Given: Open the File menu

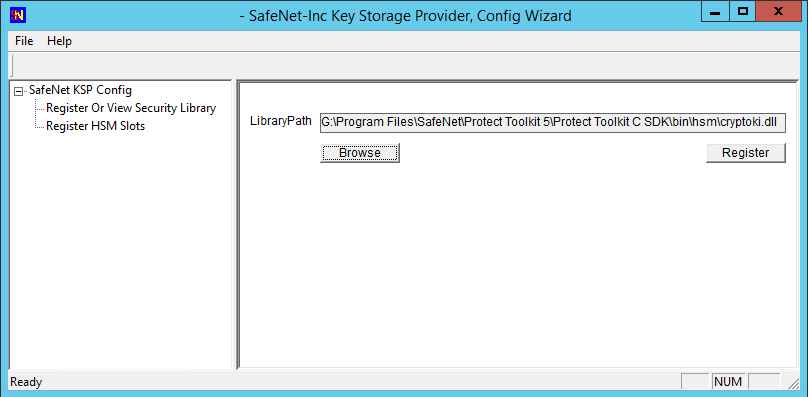Looking at the screenshot, I should [24, 41].
